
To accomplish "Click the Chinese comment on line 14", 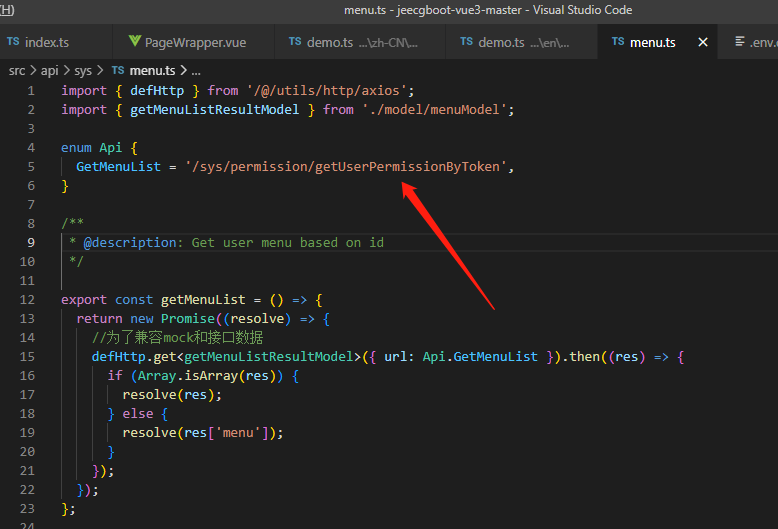I will pyautogui.click(x=177, y=337).
